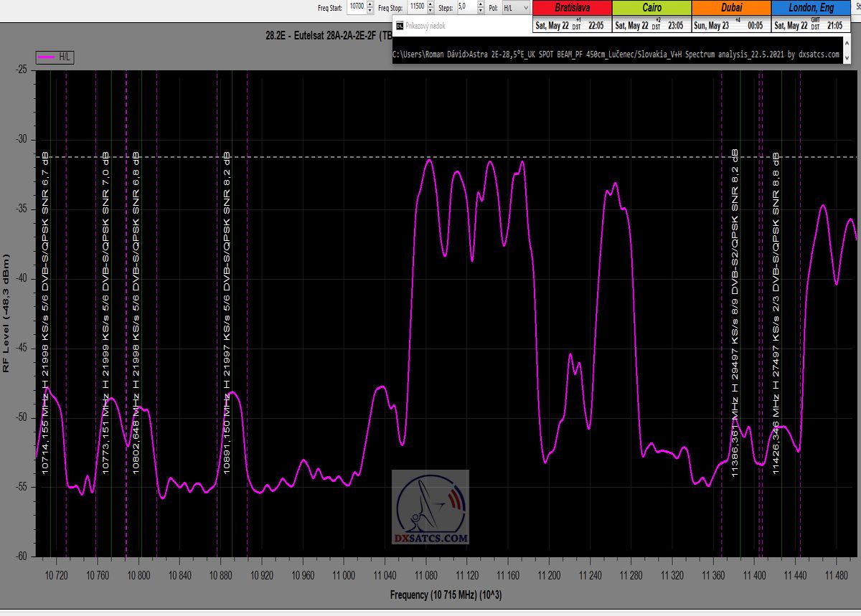Increase Freq Stop with the up arrow
This screenshot has height=616, width=861.
point(430,4)
